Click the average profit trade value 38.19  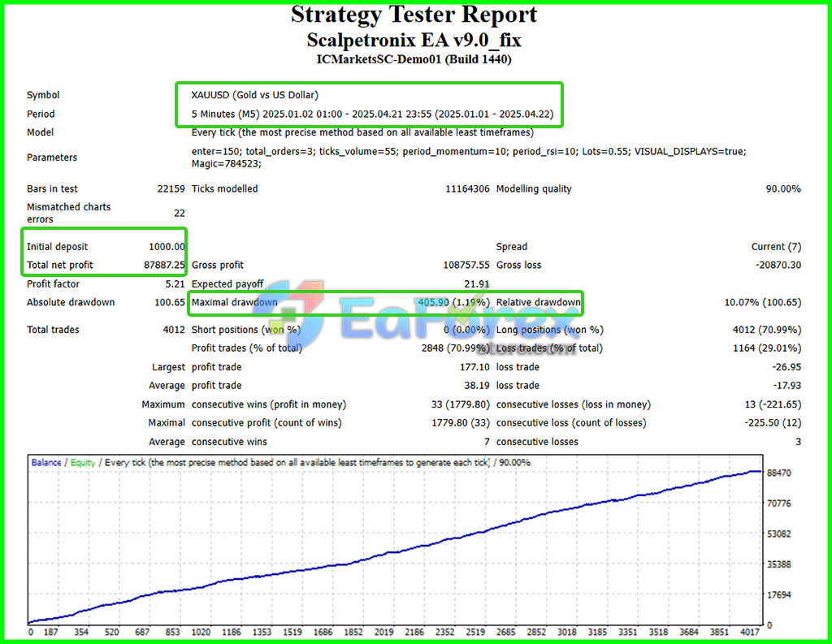pos(477,386)
